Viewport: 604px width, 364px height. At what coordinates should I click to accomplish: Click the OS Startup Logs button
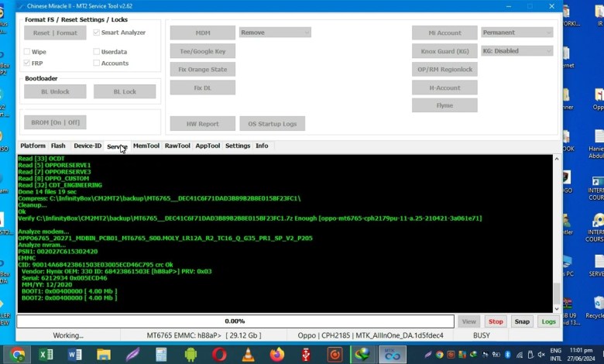click(273, 124)
